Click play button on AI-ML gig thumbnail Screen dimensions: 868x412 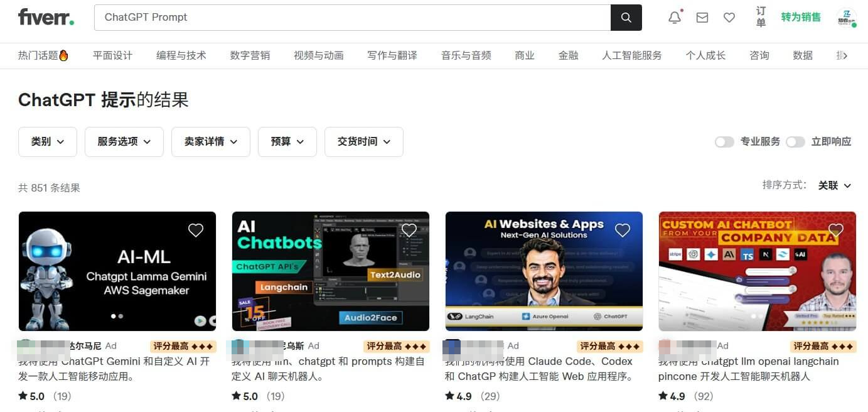tap(200, 320)
